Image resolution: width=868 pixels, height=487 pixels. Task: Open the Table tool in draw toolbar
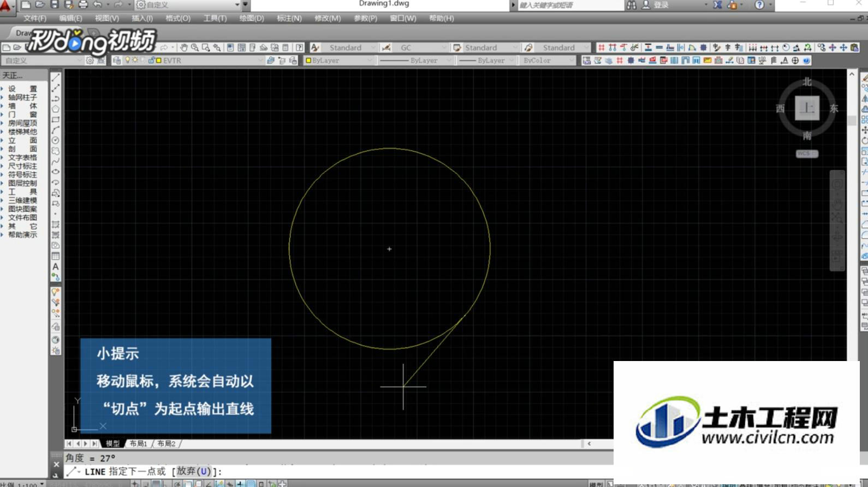pyautogui.click(x=56, y=256)
